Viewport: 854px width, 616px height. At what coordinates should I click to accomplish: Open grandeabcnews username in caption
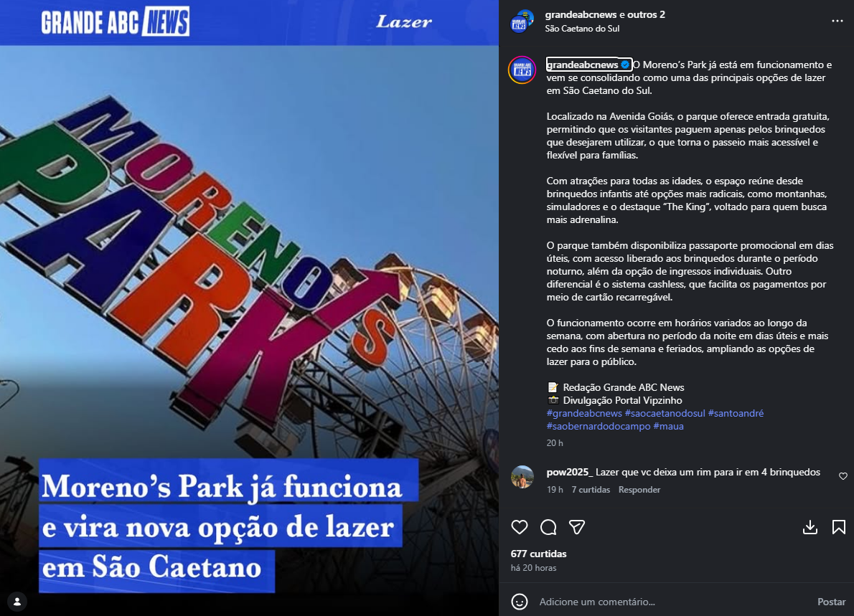coord(582,65)
